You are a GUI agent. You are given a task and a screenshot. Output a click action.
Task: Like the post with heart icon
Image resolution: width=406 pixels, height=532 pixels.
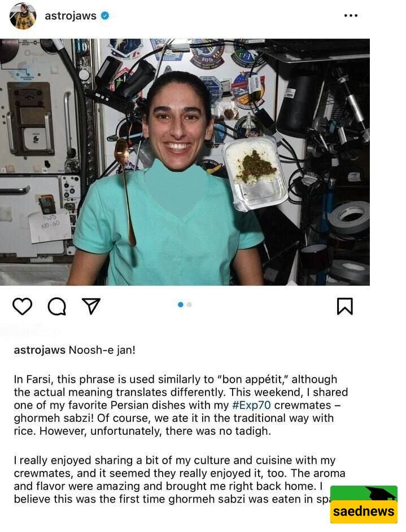23,306
